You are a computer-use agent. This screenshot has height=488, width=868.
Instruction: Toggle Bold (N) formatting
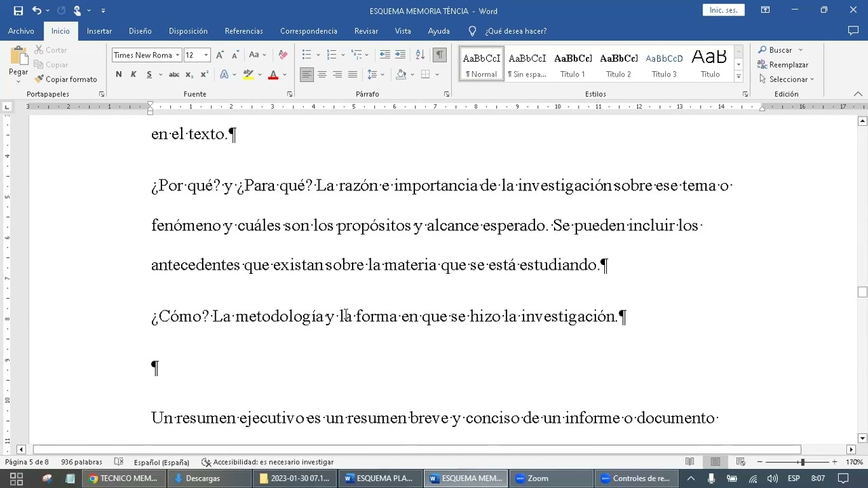point(119,75)
